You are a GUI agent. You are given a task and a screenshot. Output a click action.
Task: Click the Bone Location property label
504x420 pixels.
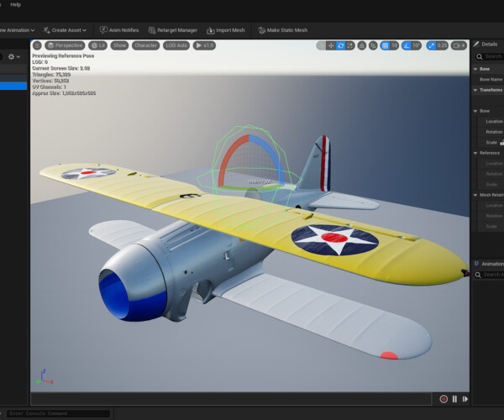coord(494,122)
